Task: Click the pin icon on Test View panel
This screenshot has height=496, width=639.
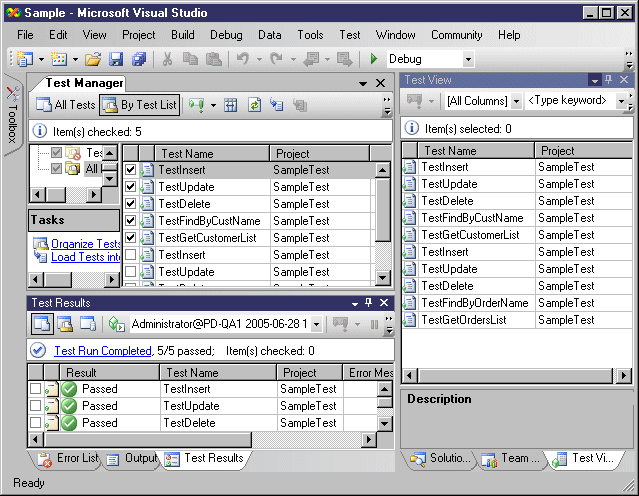Action: click(608, 80)
